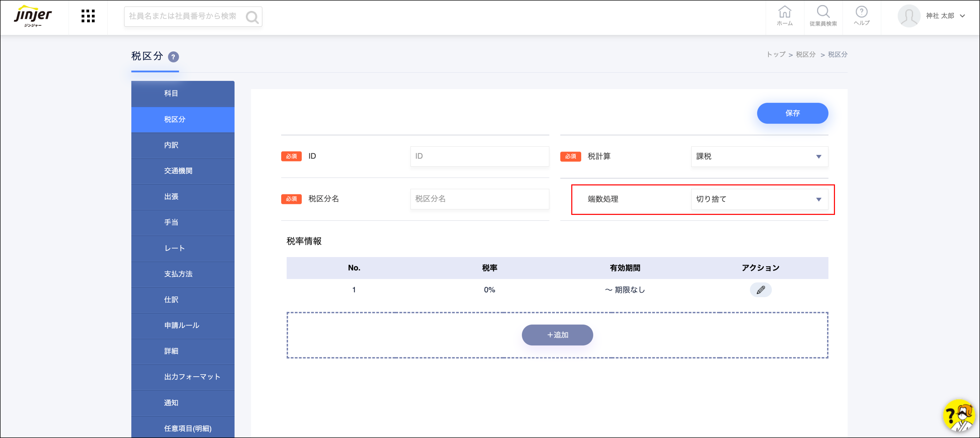
Task: Click the ＋追加 add button
Action: [x=557, y=335]
